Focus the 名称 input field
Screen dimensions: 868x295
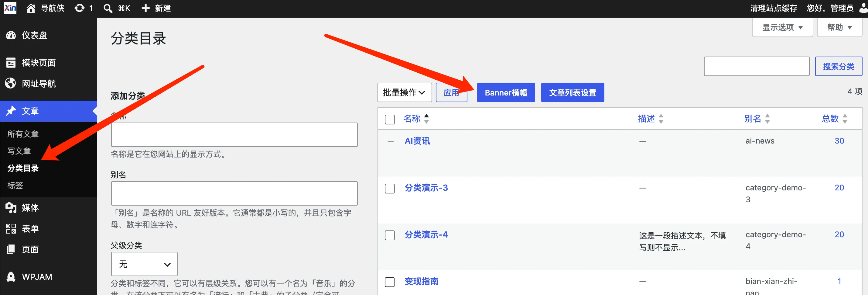(x=234, y=135)
